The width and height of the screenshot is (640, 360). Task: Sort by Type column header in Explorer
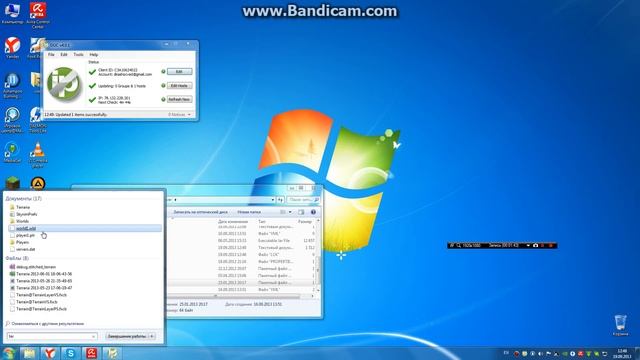262,222
